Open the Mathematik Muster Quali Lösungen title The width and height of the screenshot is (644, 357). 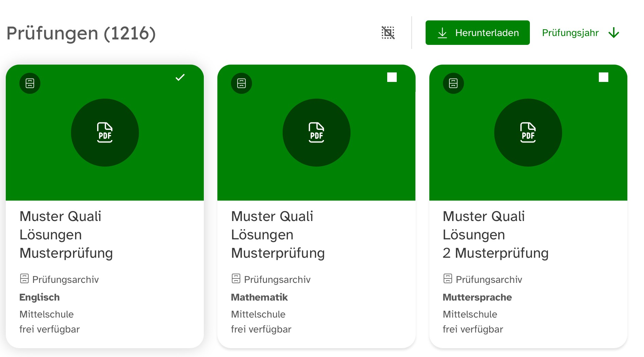pyautogui.click(x=278, y=235)
